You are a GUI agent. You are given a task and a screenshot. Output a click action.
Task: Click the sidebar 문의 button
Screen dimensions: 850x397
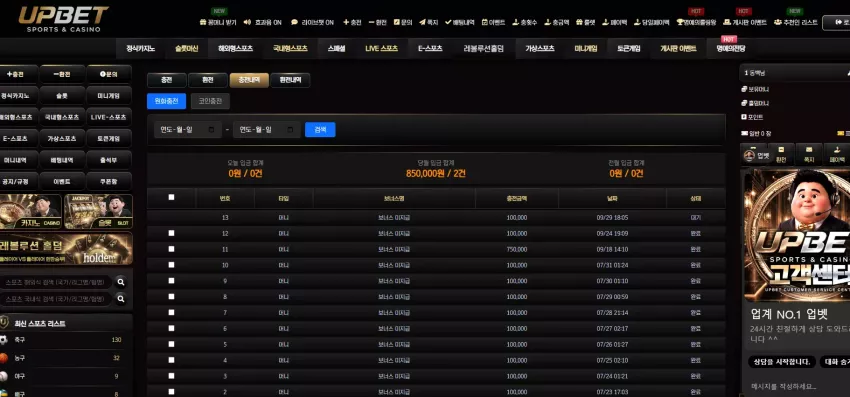pos(109,74)
